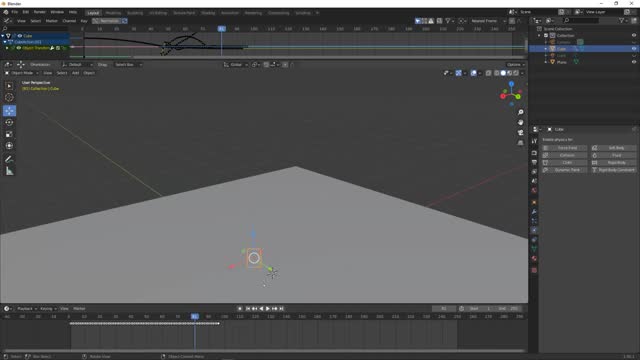Open the File menu
The height and width of the screenshot is (360, 640).
click(x=15, y=12)
